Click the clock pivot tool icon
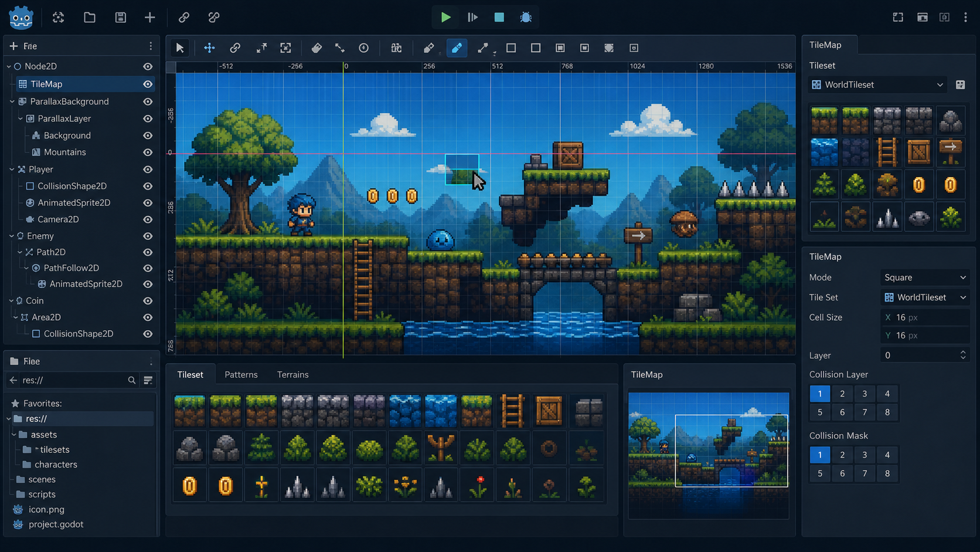Image resolution: width=980 pixels, height=552 pixels. (364, 48)
